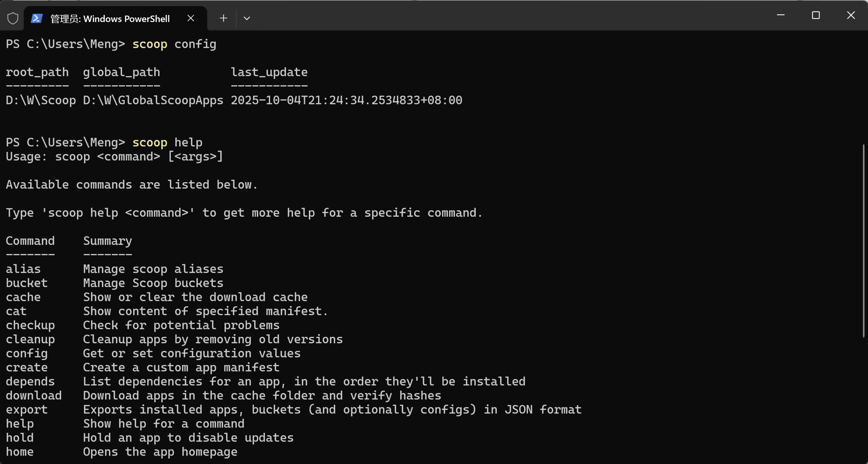
Task: Click the global_path column header
Action: [121, 72]
